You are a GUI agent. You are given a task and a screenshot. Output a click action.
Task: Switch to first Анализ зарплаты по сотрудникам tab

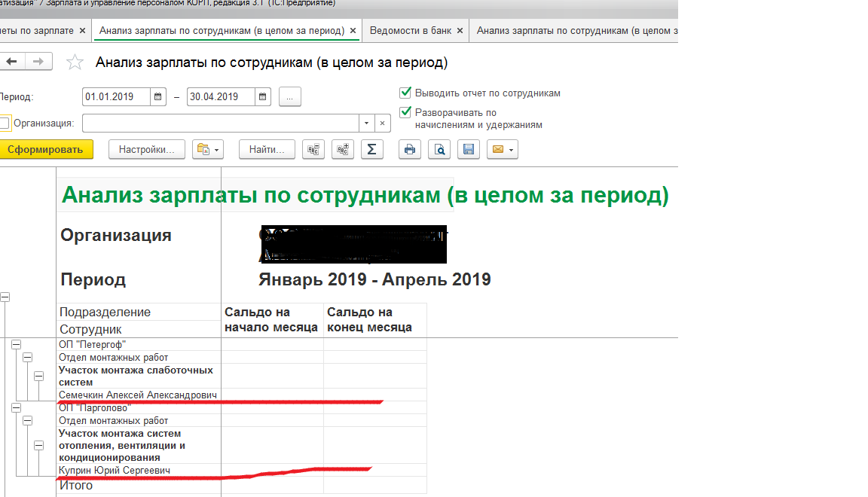[222, 30]
